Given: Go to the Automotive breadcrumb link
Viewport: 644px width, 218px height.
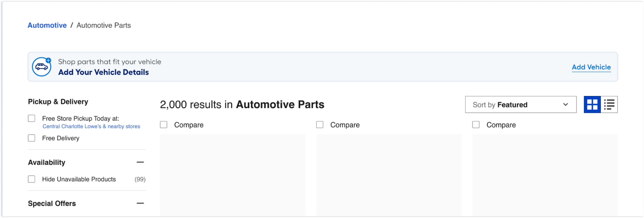Looking at the screenshot, I should click(x=47, y=25).
